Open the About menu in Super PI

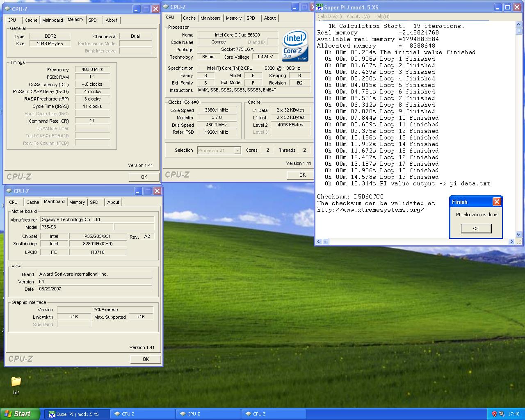(x=358, y=16)
